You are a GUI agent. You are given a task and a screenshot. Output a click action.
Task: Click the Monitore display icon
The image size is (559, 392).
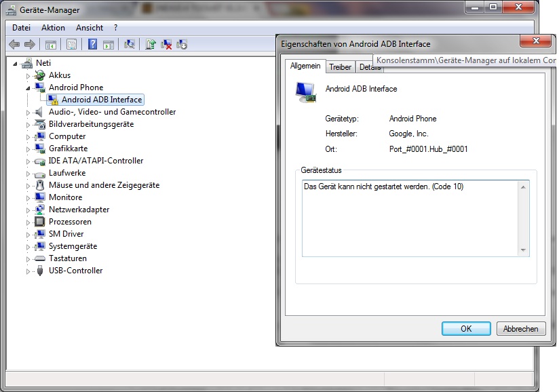click(x=39, y=197)
